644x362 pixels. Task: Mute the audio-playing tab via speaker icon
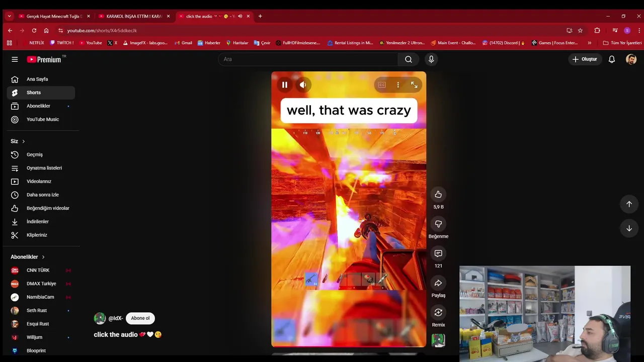240,16
